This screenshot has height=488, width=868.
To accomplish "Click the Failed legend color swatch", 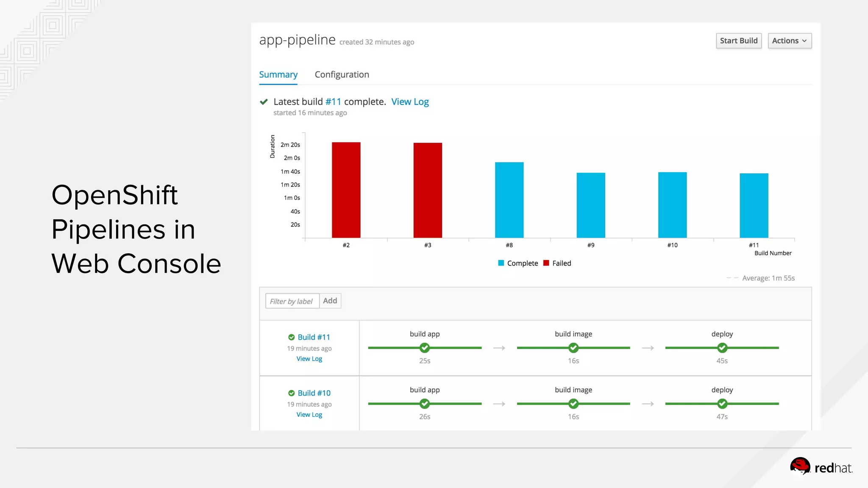I will [x=546, y=263].
